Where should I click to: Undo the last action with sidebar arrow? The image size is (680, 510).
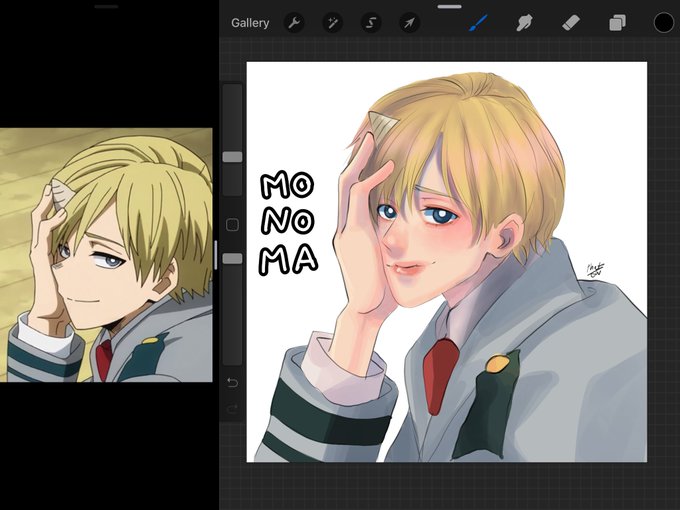pos(232,382)
